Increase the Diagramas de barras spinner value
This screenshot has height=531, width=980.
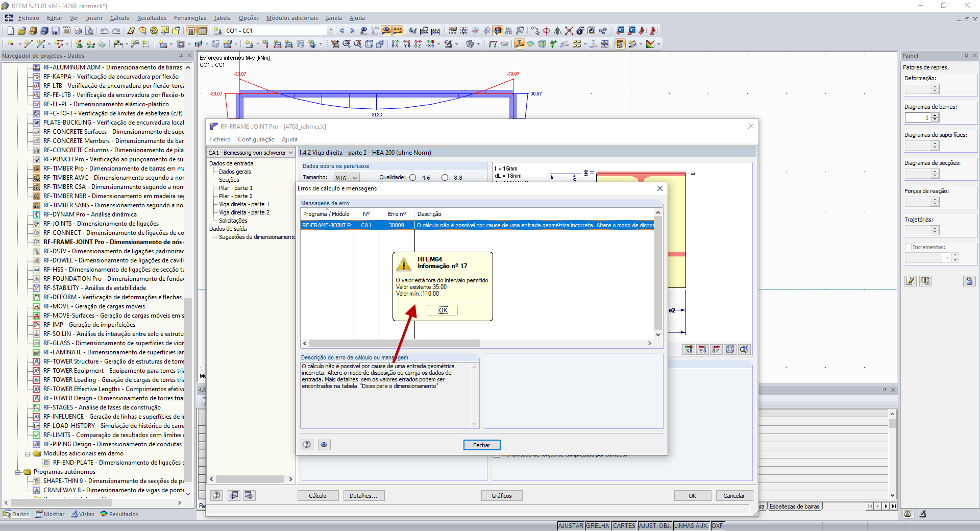pos(935,115)
